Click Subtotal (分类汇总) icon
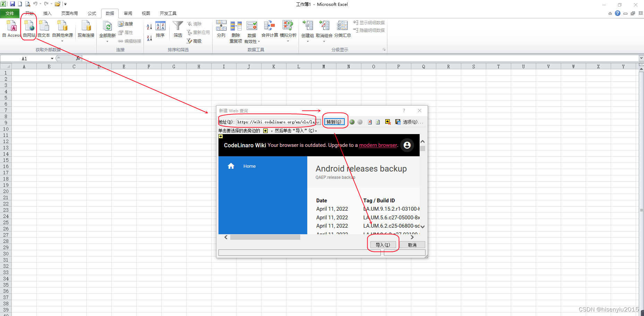The height and width of the screenshot is (316, 644). [x=342, y=29]
